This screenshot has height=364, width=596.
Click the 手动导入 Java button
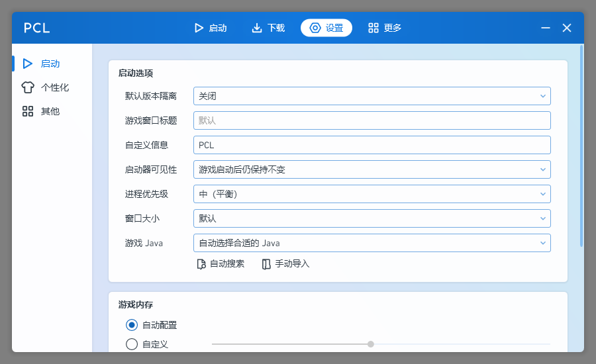click(x=286, y=263)
